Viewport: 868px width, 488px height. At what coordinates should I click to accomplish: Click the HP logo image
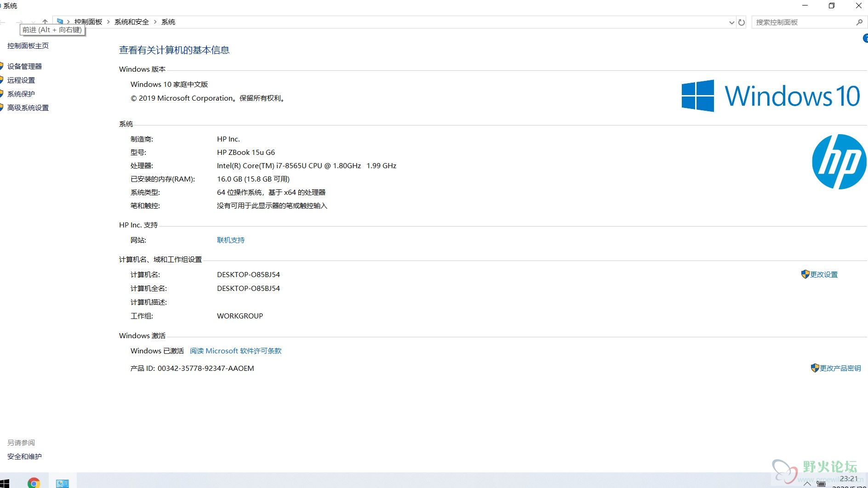click(839, 162)
